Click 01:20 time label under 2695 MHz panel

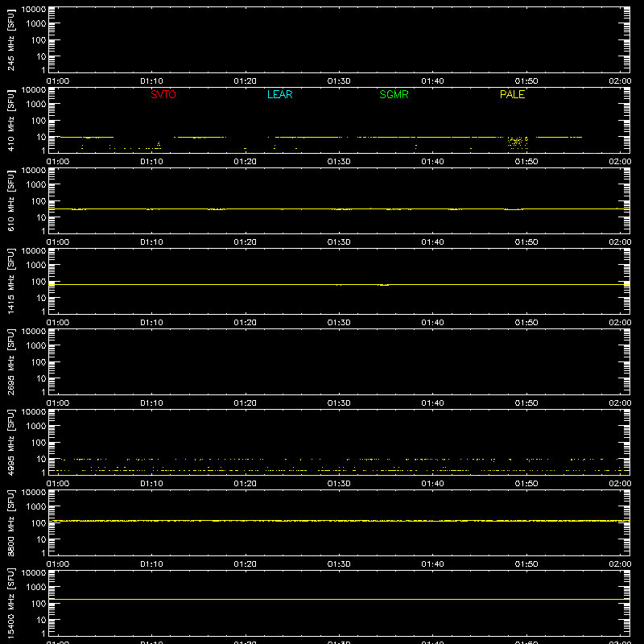(x=246, y=403)
